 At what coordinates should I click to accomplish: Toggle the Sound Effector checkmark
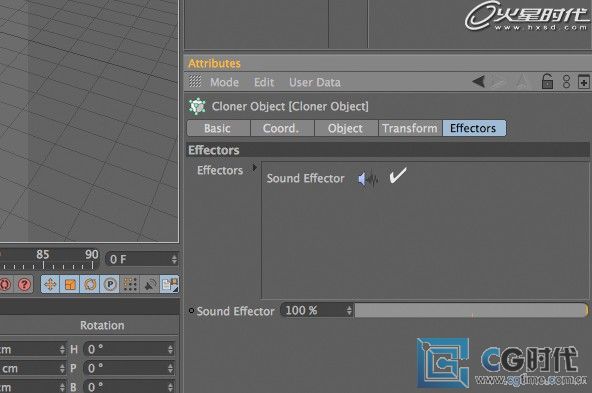(398, 176)
